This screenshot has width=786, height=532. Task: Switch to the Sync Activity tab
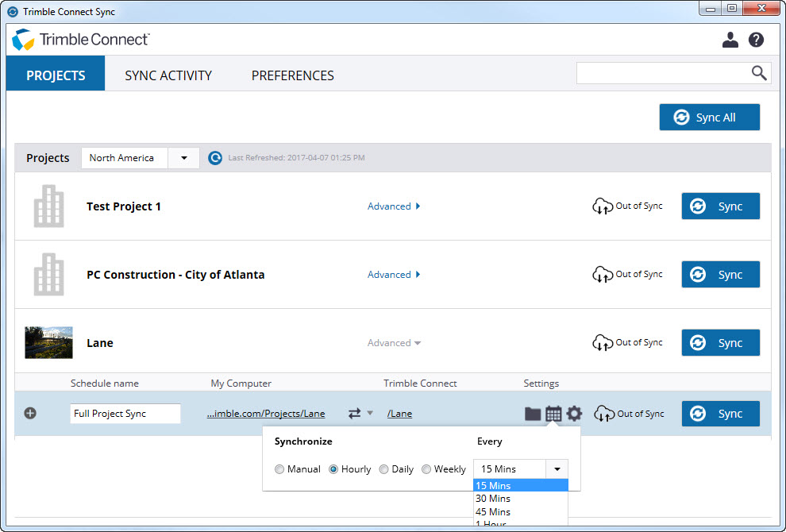168,75
